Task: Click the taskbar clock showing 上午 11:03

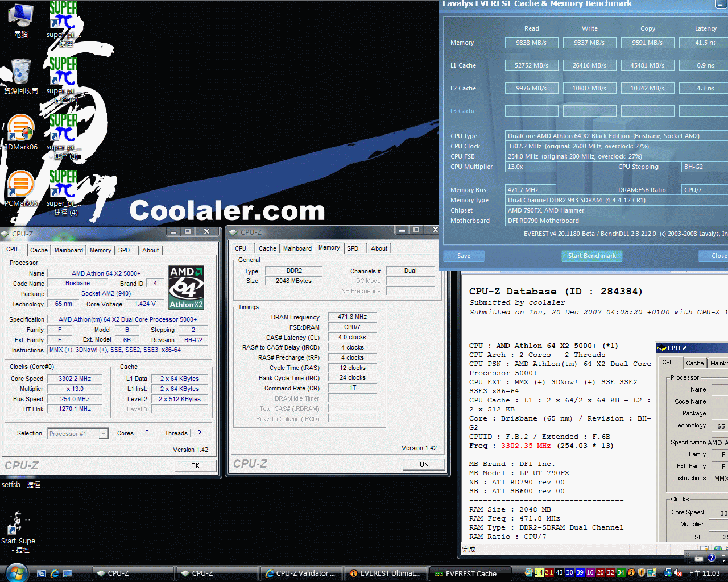Action: tap(704, 573)
